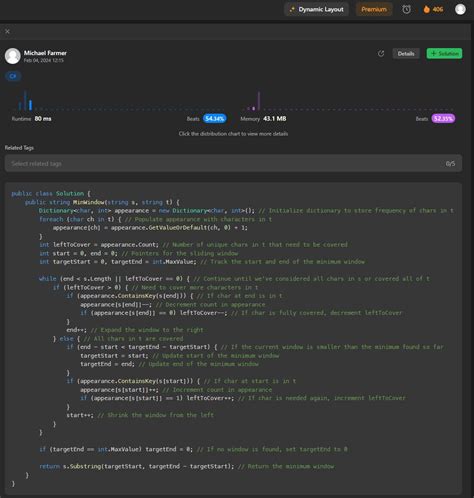The width and height of the screenshot is (474, 498).
Task: Click the Dictionary appearance declaration line
Action: [x=246, y=211]
